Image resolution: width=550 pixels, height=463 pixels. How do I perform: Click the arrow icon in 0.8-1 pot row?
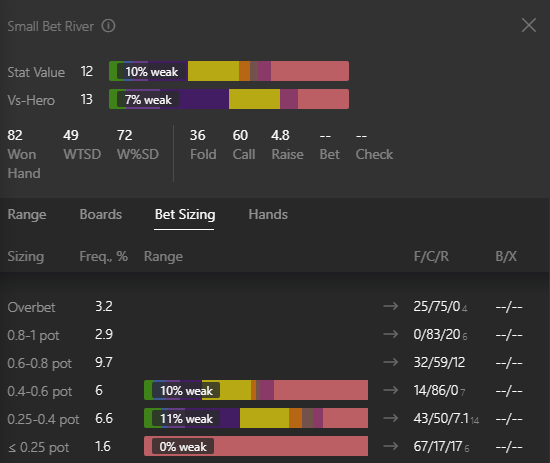pos(390,334)
